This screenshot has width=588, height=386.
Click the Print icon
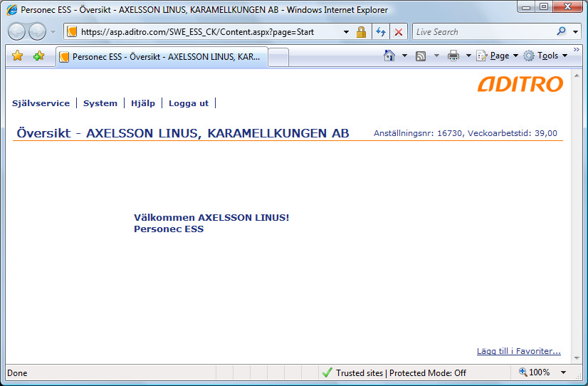coord(453,56)
